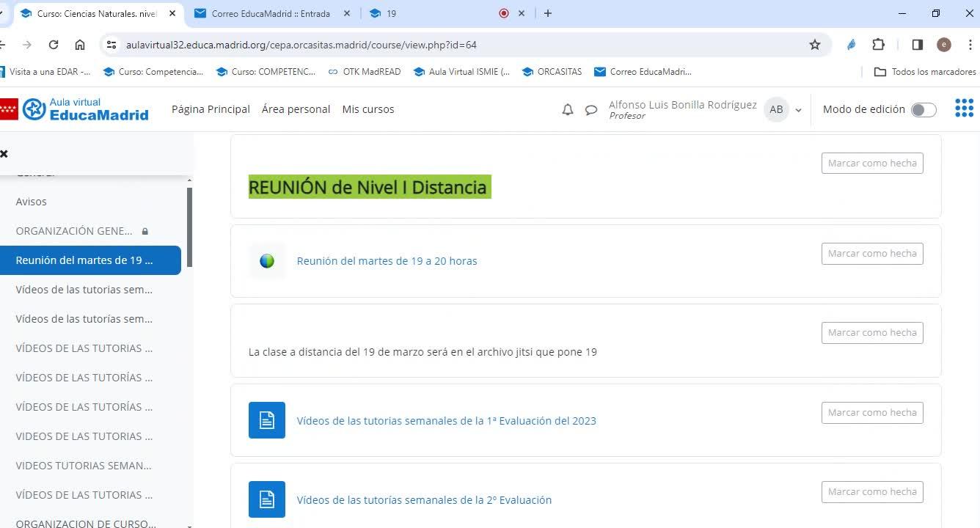Open the blue feather extension icon
Screen dimensions: 980x528
click(x=851, y=45)
